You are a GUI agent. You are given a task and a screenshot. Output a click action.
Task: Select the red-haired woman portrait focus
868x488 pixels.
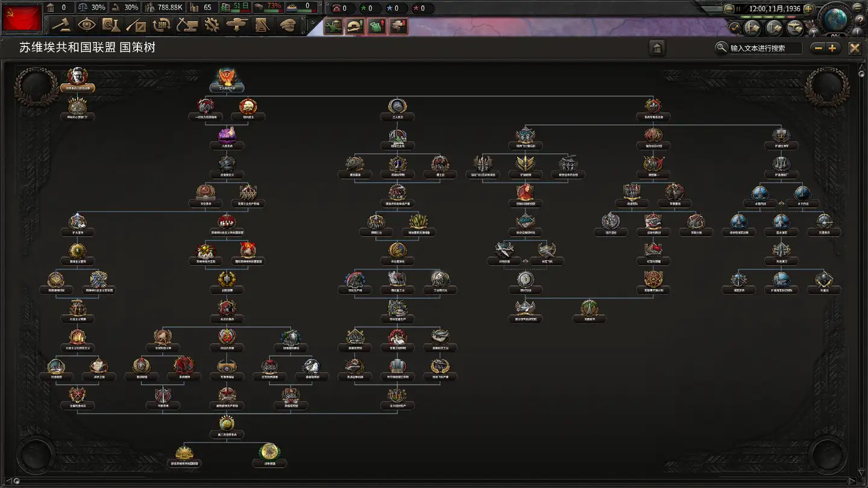pyautogui.click(x=525, y=193)
